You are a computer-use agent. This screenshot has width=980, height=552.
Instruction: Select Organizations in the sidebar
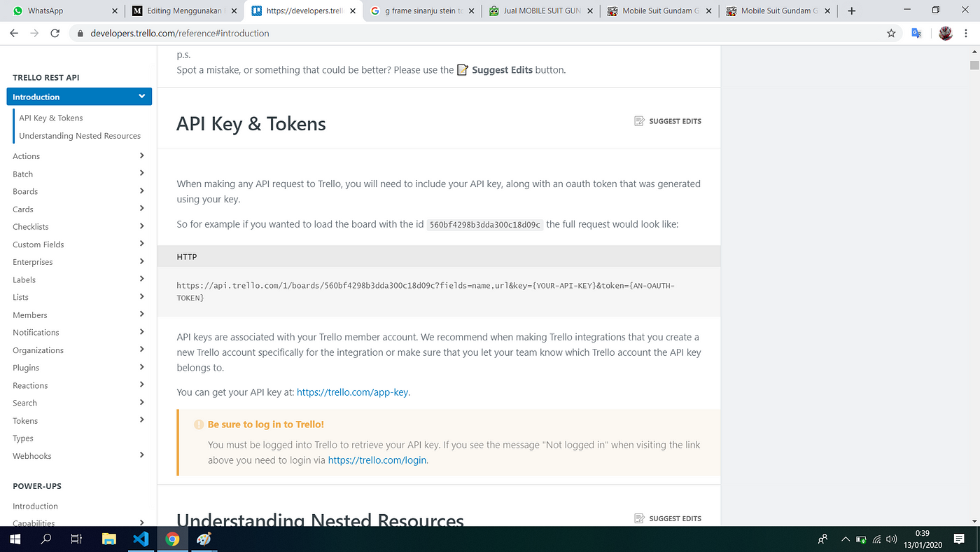click(38, 350)
